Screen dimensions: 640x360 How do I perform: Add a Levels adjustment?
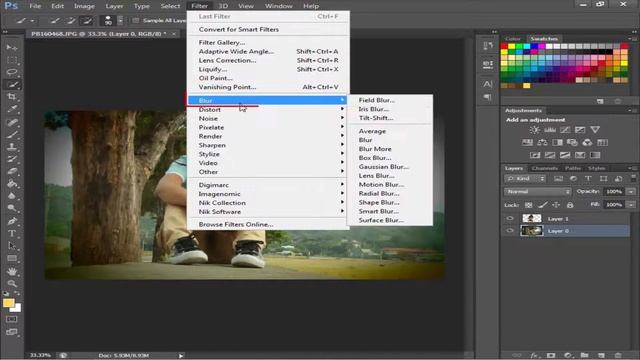coord(550,130)
